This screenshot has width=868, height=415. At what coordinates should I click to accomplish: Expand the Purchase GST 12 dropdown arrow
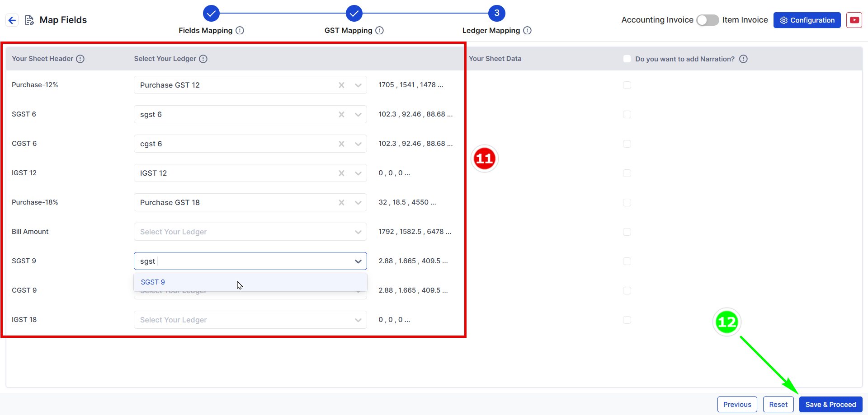coord(358,85)
